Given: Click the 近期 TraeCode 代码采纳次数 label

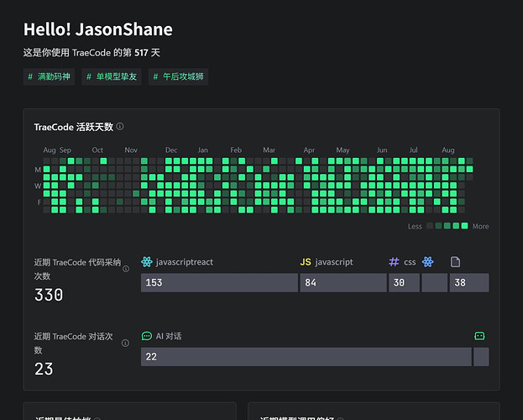Looking at the screenshot, I should (77, 269).
